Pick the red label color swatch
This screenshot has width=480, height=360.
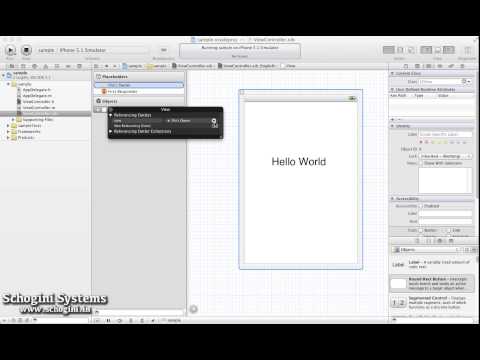(426, 142)
